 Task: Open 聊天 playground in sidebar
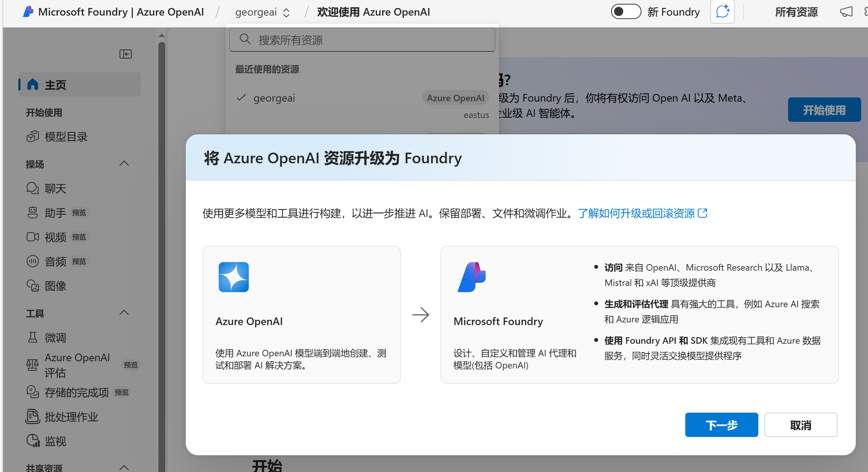click(55, 188)
